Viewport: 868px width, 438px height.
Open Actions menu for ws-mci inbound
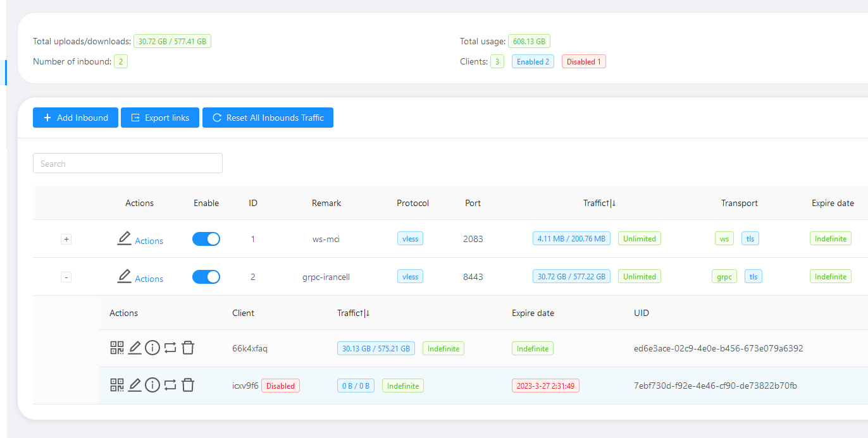tap(140, 240)
